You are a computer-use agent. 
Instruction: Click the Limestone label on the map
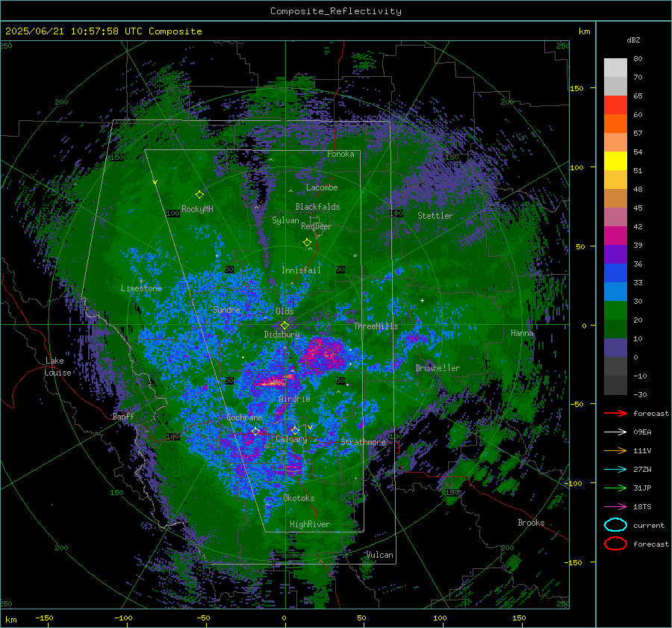141,288
